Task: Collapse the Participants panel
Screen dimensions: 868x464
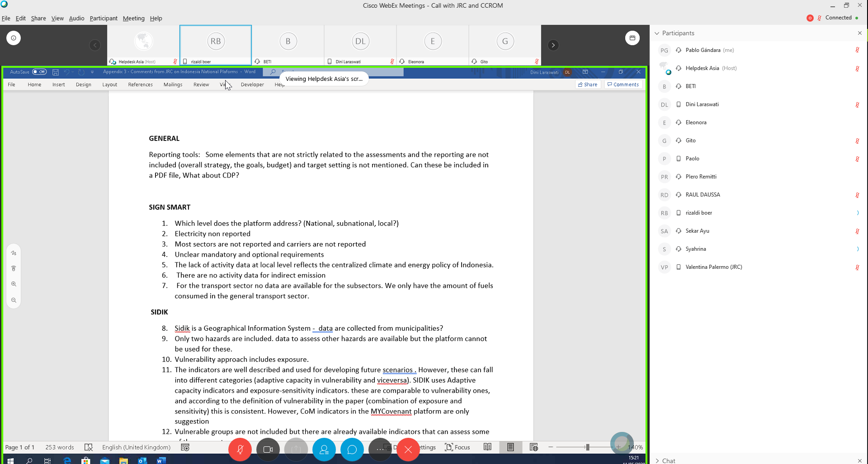Action: click(657, 33)
